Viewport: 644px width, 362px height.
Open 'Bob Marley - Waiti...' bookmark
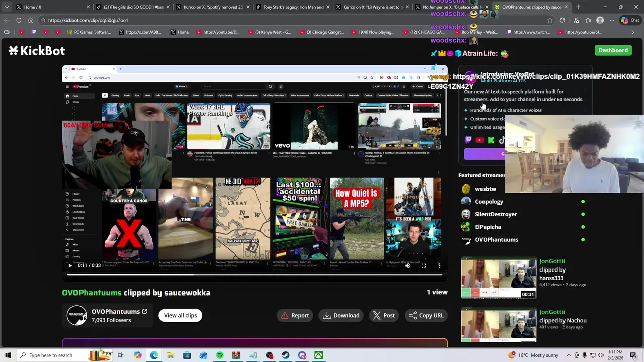[x=475, y=32]
